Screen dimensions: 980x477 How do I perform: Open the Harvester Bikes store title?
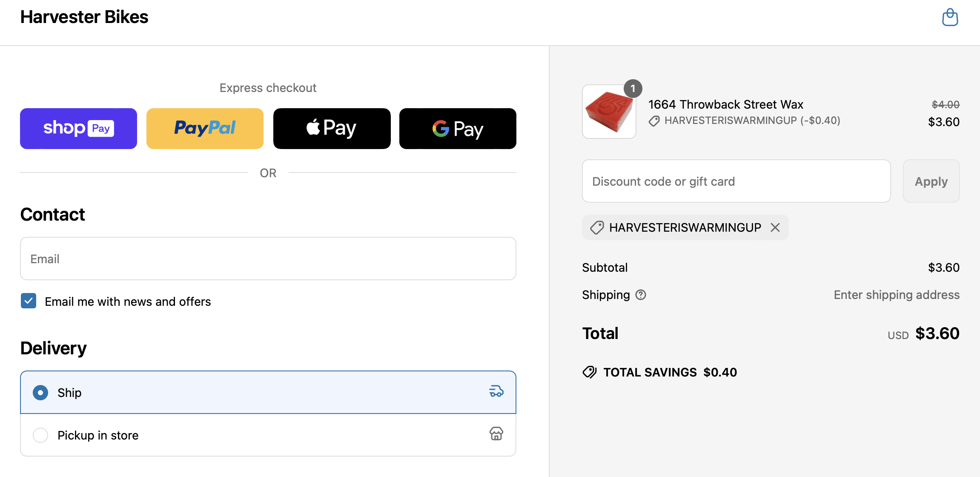[84, 17]
